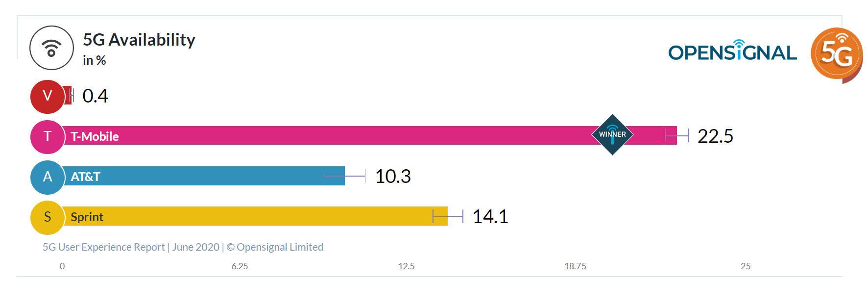Viewport: 868px width, 284px height.
Task: Click the 12.5 axis tick label
Action: pos(406,266)
